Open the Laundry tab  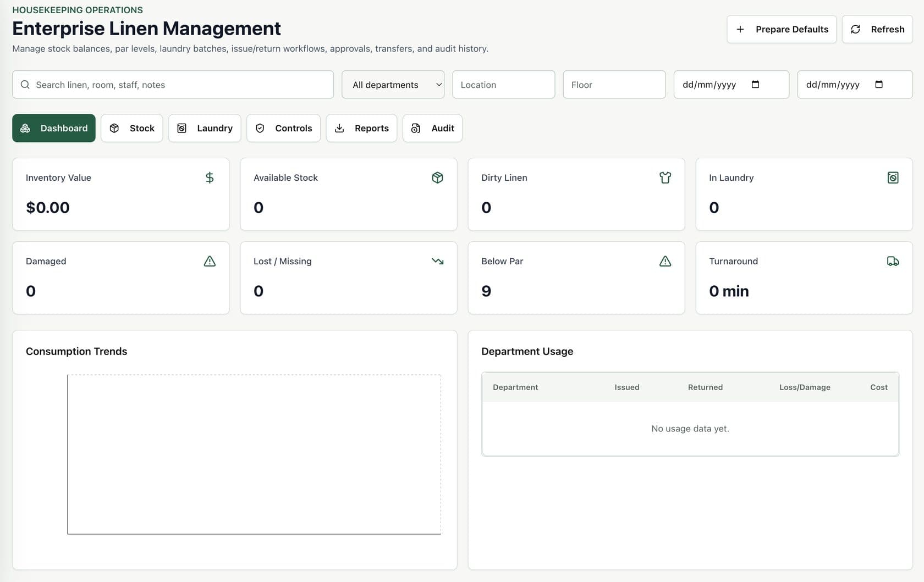205,128
